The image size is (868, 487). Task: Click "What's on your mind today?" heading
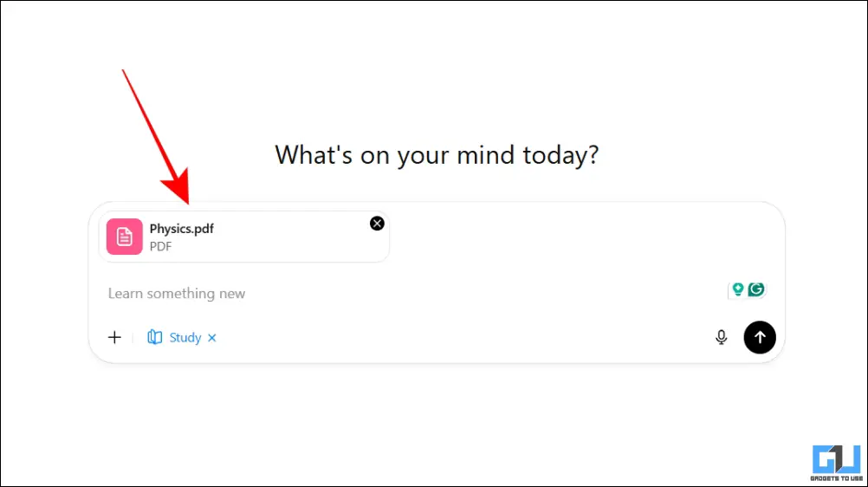tap(437, 156)
